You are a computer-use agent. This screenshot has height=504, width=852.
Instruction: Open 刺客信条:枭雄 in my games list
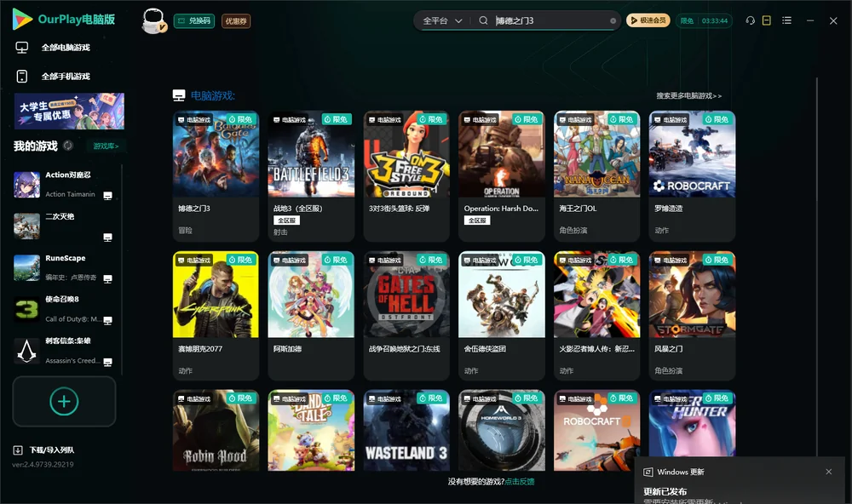(64, 351)
